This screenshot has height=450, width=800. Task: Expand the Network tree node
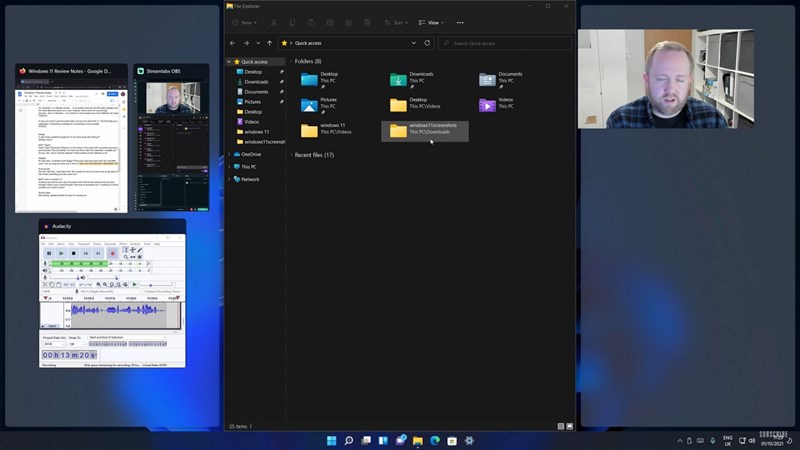(x=229, y=180)
